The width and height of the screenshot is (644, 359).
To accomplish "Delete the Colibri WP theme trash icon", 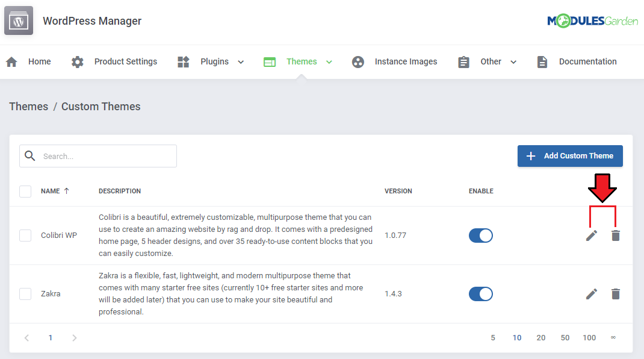I will pyautogui.click(x=615, y=236).
